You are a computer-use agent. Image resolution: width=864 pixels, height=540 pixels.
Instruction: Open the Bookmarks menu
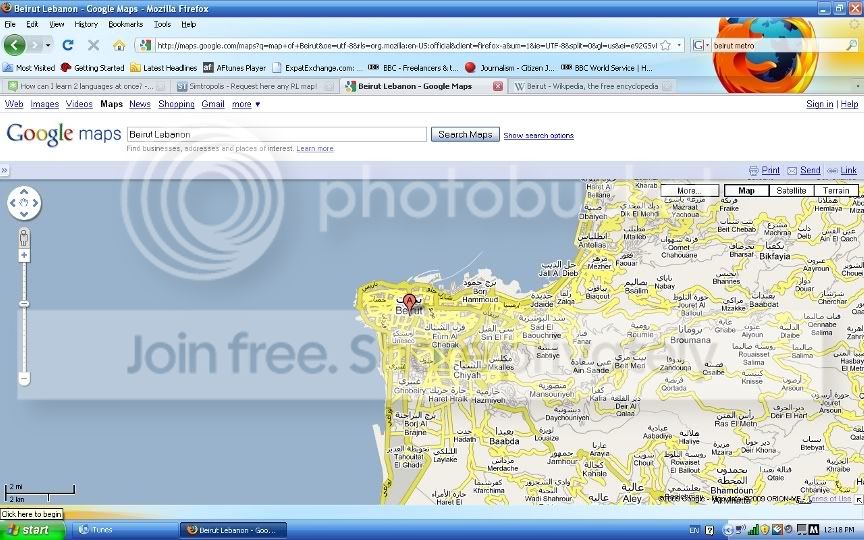(x=126, y=24)
